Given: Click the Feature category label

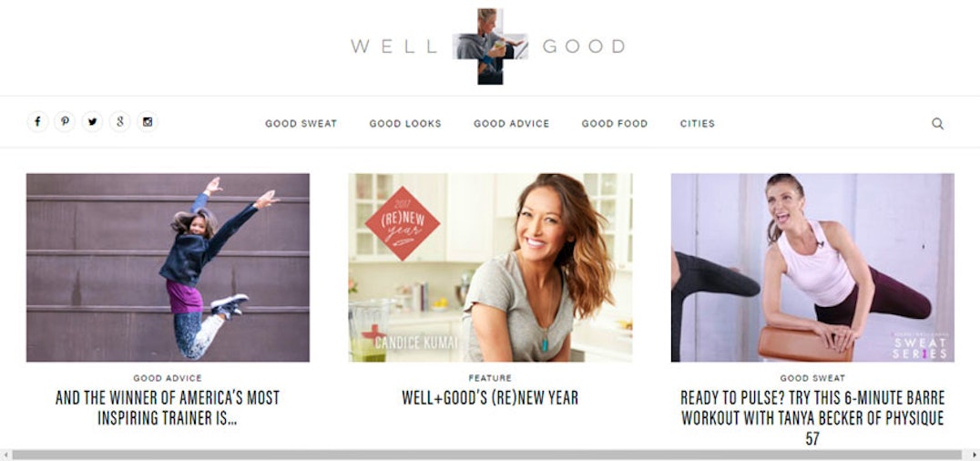Looking at the screenshot, I should [x=490, y=378].
